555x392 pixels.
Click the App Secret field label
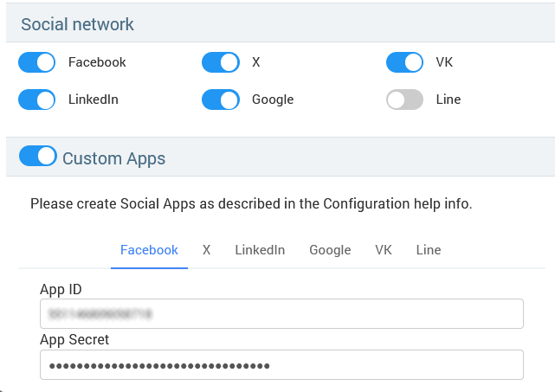coord(74,340)
